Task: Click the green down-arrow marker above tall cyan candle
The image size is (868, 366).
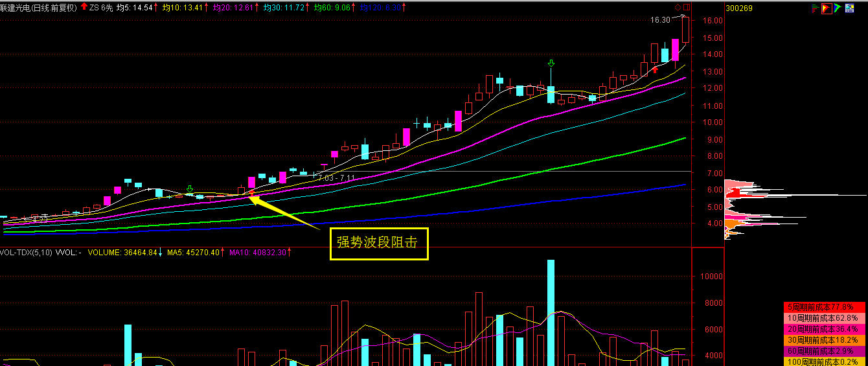Action: click(551, 63)
